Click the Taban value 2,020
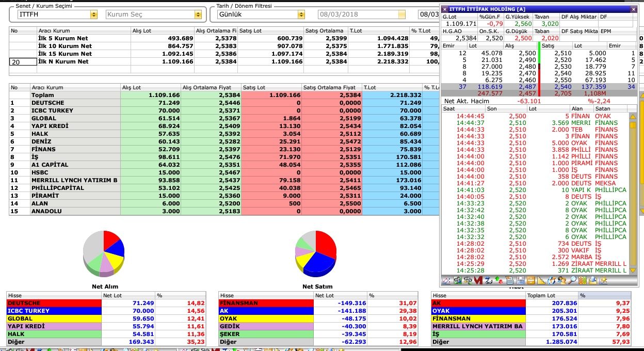Screen dimensions: 644x351 [550, 38]
